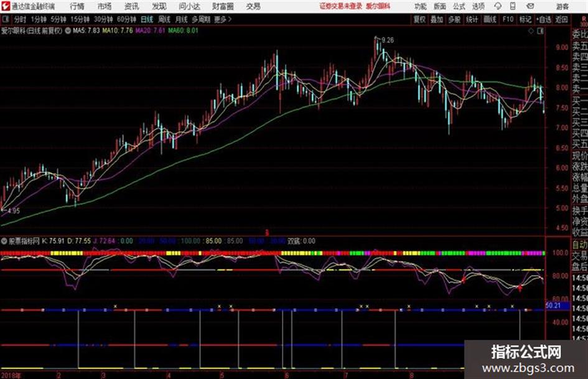
Task: Open the 发现 menu
Action: tap(159, 6)
